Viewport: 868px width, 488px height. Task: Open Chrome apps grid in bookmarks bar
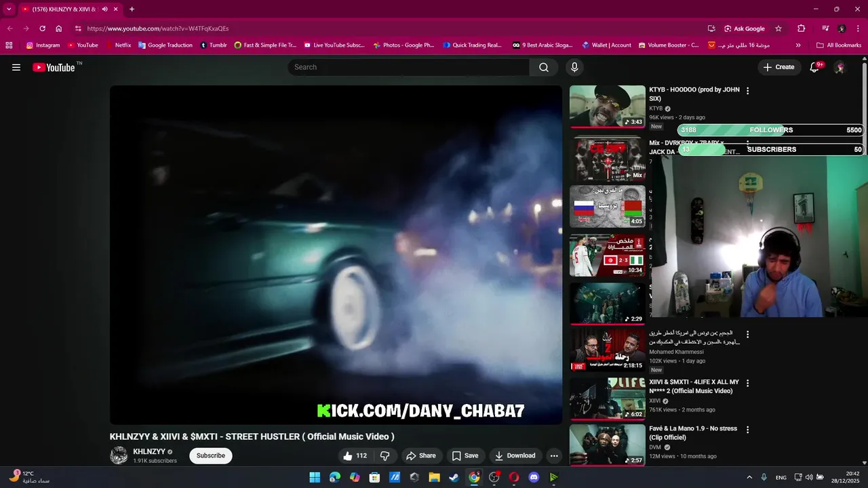coord(9,45)
